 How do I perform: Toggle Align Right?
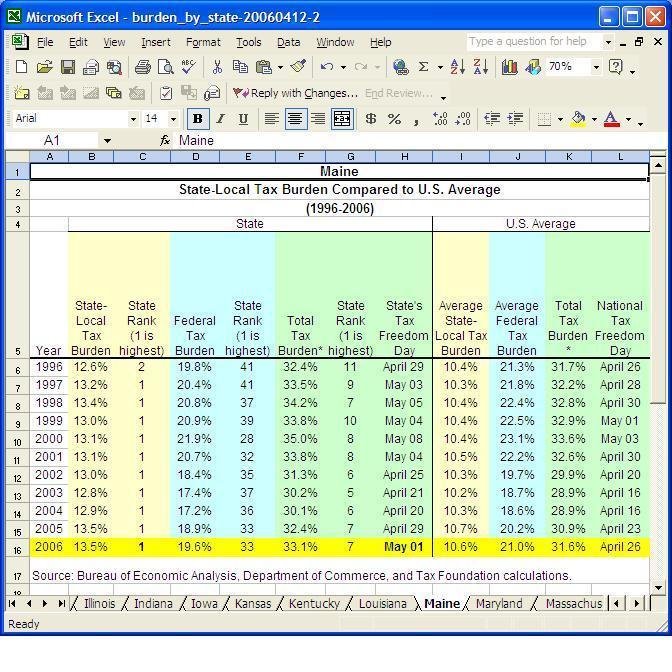point(318,119)
